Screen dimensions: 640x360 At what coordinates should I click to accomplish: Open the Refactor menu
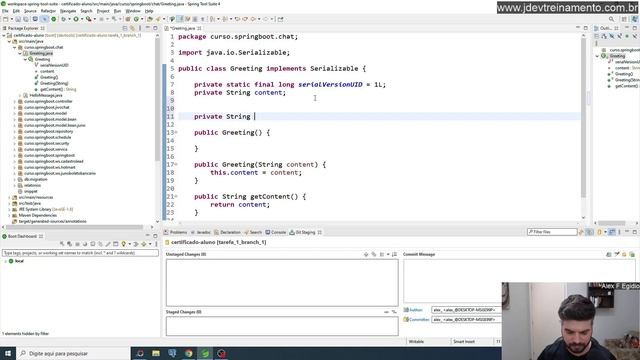pyautogui.click(x=48, y=11)
